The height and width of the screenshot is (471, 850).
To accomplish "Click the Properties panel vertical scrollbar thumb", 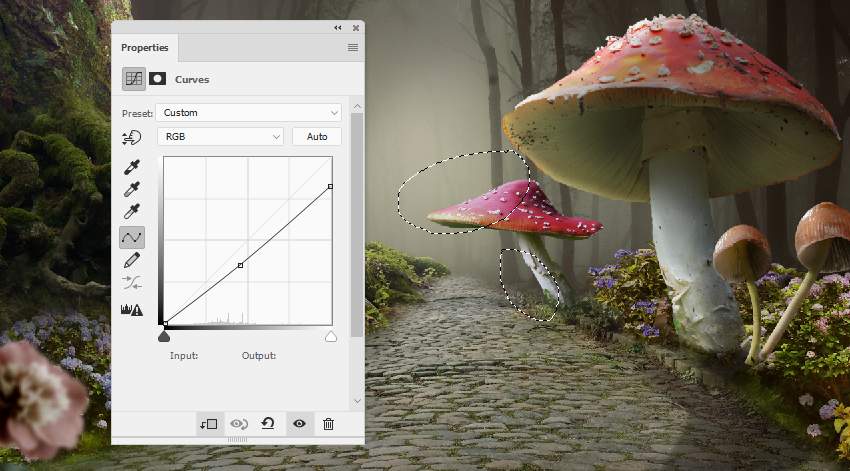I will (357, 225).
